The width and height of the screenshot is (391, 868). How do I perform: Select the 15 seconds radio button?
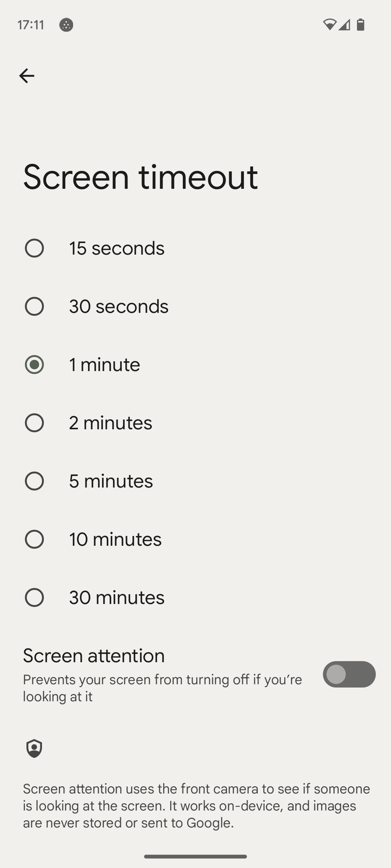(x=34, y=248)
